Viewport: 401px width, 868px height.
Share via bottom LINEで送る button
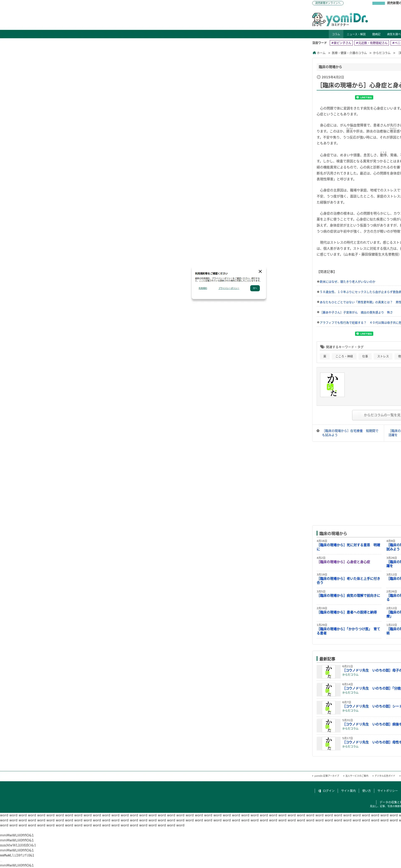(x=364, y=333)
